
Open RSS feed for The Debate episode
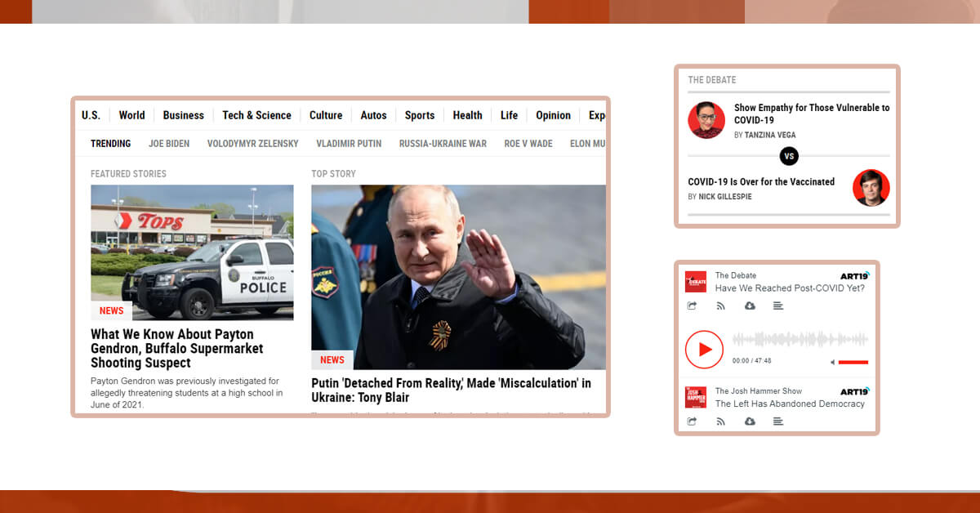(720, 306)
